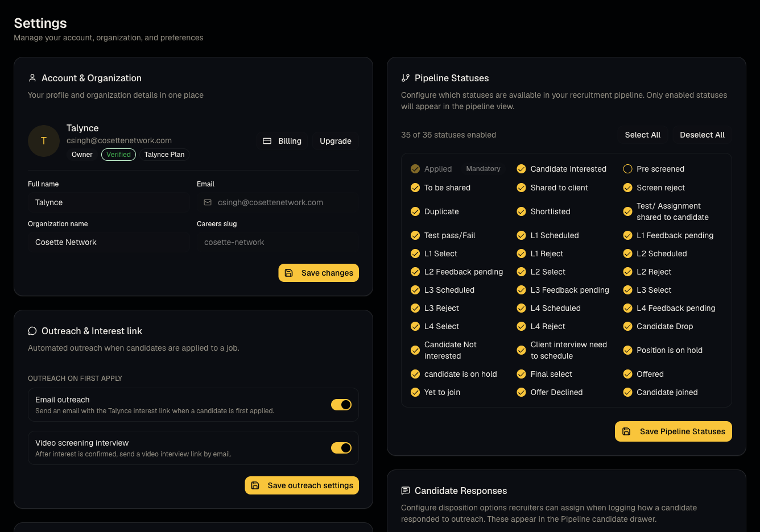Disable the Video screening interview switch
This screenshot has height=532, width=760.
341,448
